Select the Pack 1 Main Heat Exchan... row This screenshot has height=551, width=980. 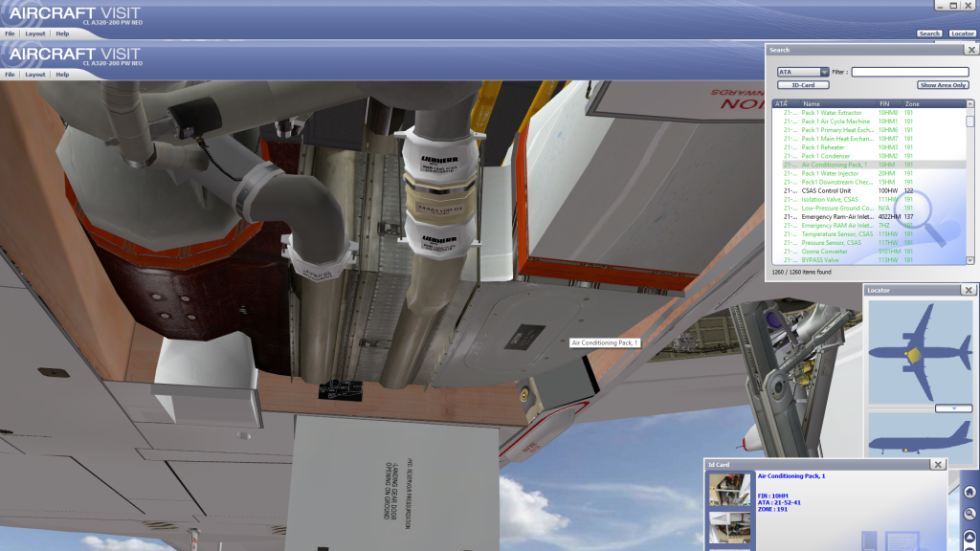(x=869, y=139)
